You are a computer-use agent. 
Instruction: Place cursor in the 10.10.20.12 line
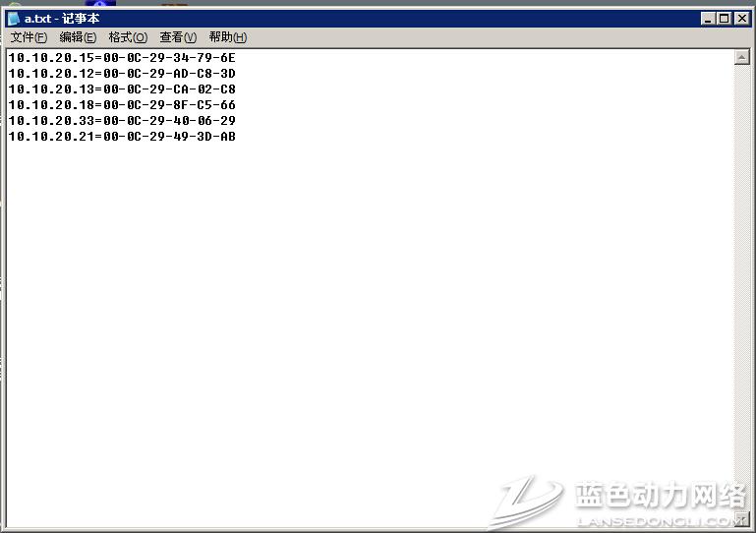click(122, 74)
